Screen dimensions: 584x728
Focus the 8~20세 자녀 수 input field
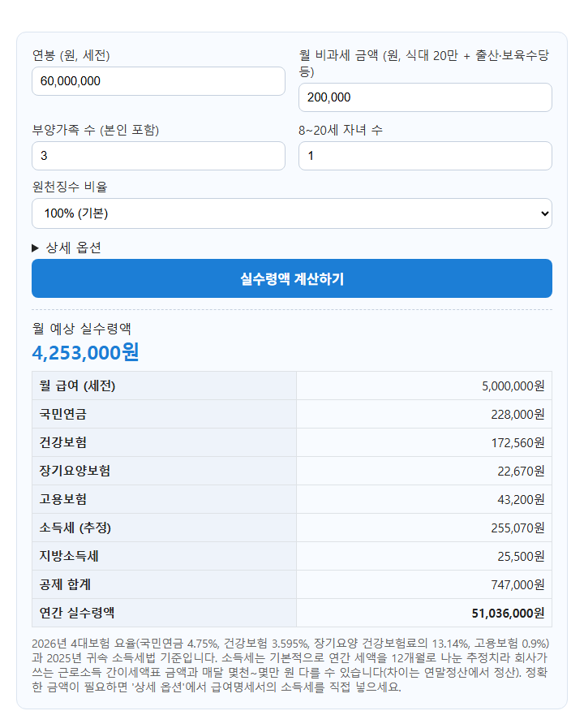click(x=425, y=156)
